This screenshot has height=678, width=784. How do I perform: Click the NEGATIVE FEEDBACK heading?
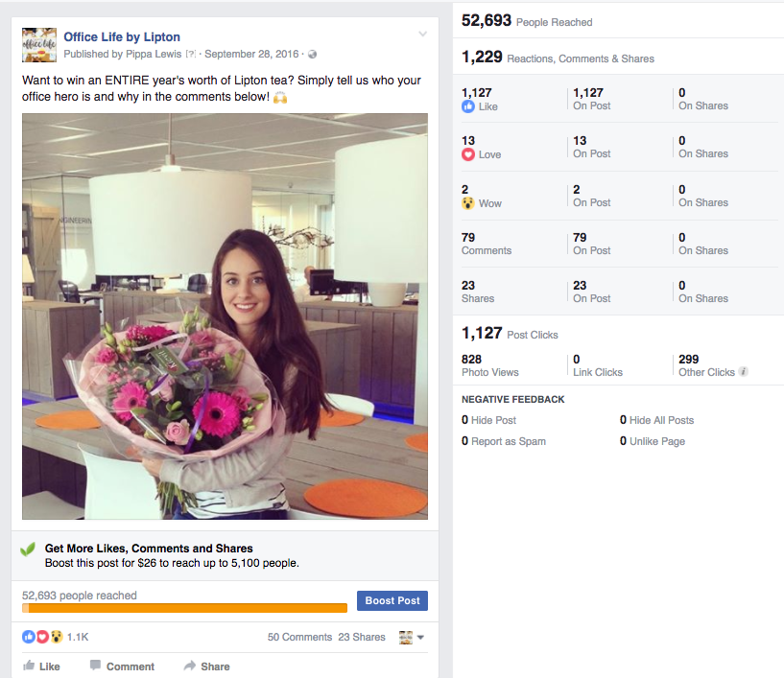pyautogui.click(x=512, y=400)
